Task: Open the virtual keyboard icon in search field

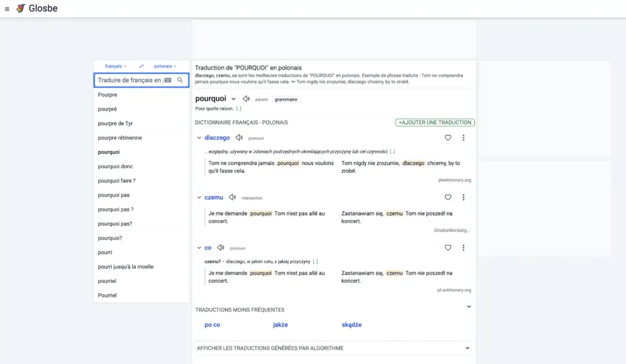Action: tap(168, 80)
